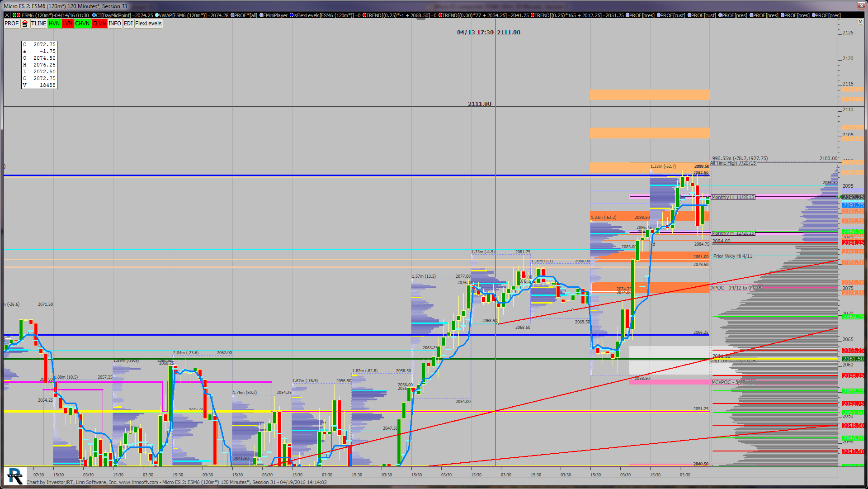
Task: Click the 2111.00 horizontal line label
Action: (x=480, y=104)
